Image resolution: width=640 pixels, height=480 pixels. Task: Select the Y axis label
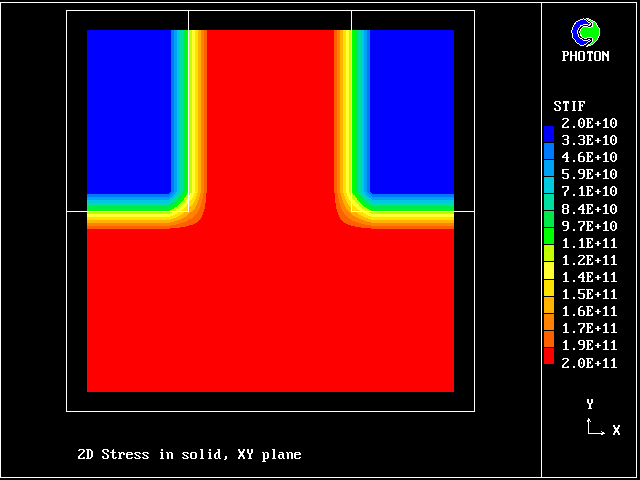pos(590,404)
